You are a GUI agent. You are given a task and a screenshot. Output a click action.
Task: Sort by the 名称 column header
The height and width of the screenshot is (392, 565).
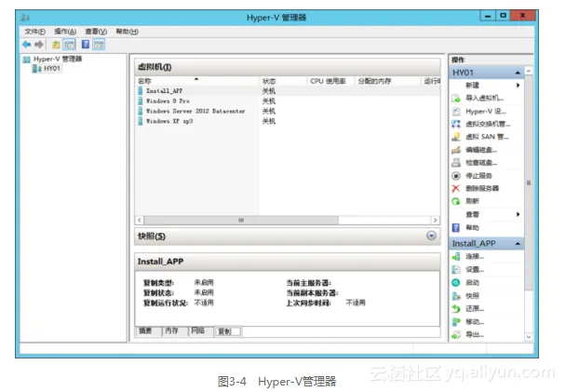197,81
